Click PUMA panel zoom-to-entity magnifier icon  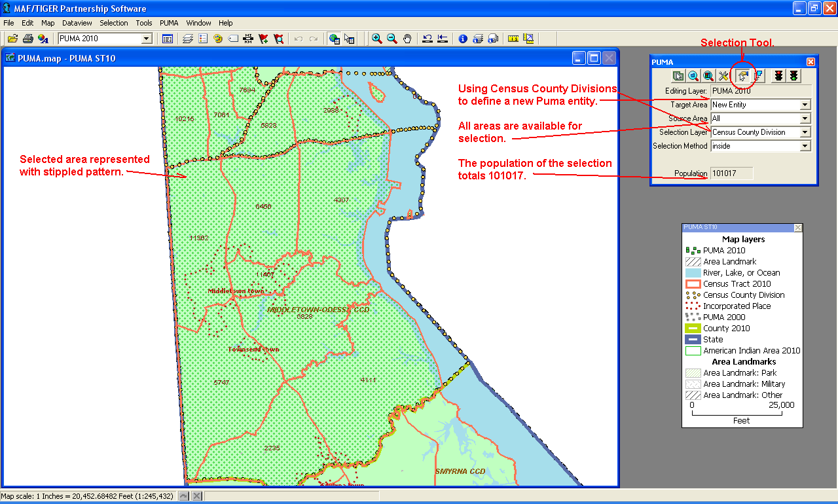pyautogui.click(x=693, y=76)
